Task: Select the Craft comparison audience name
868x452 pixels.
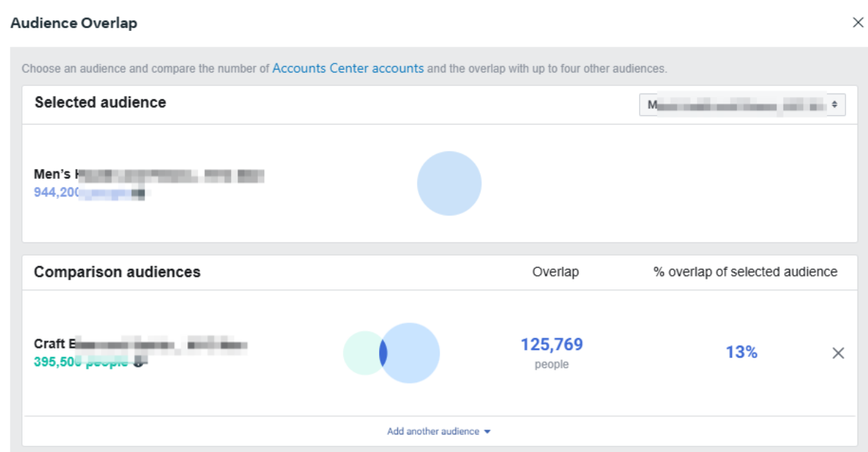Action: coord(140,344)
